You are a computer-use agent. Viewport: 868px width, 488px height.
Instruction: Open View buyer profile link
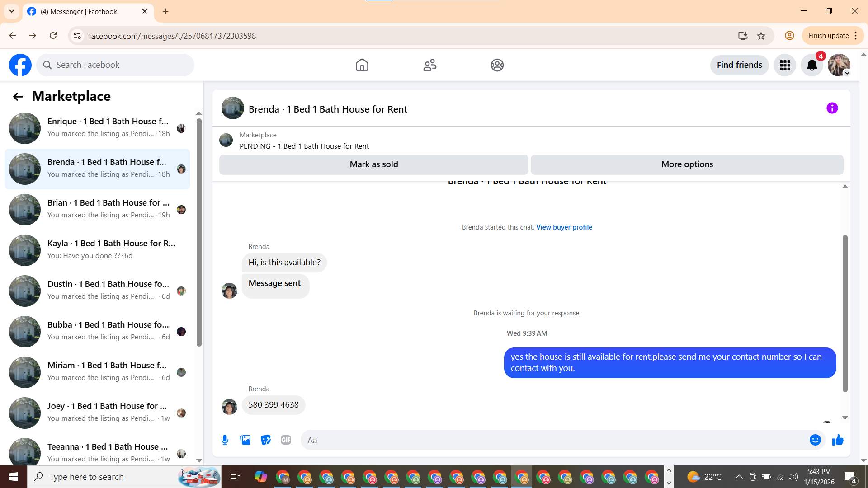click(x=564, y=227)
